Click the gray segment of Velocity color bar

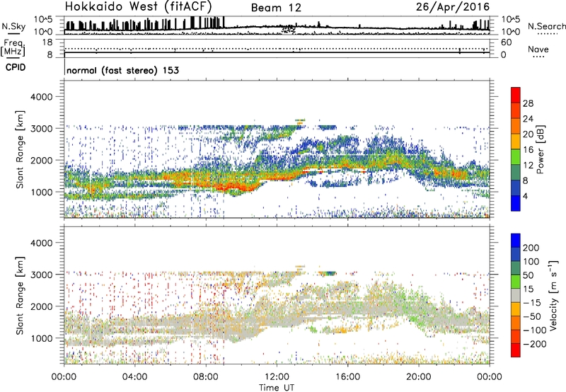tap(516, 295)
